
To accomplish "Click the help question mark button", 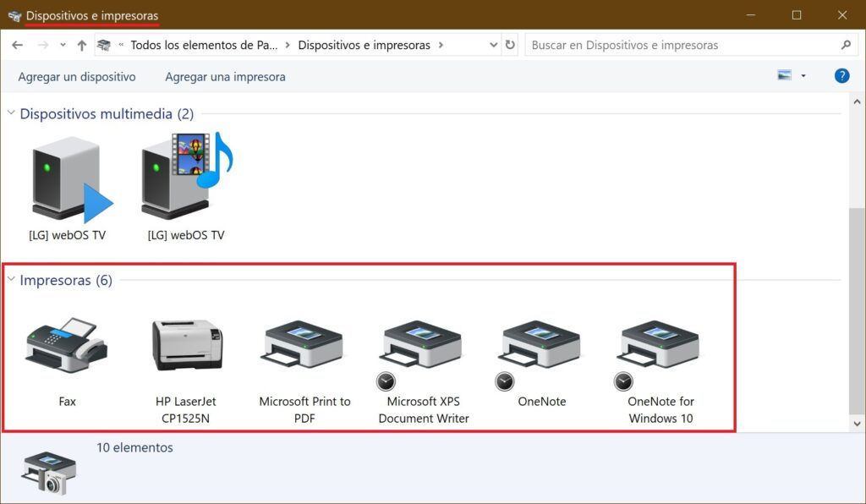I will pos(841,75).
